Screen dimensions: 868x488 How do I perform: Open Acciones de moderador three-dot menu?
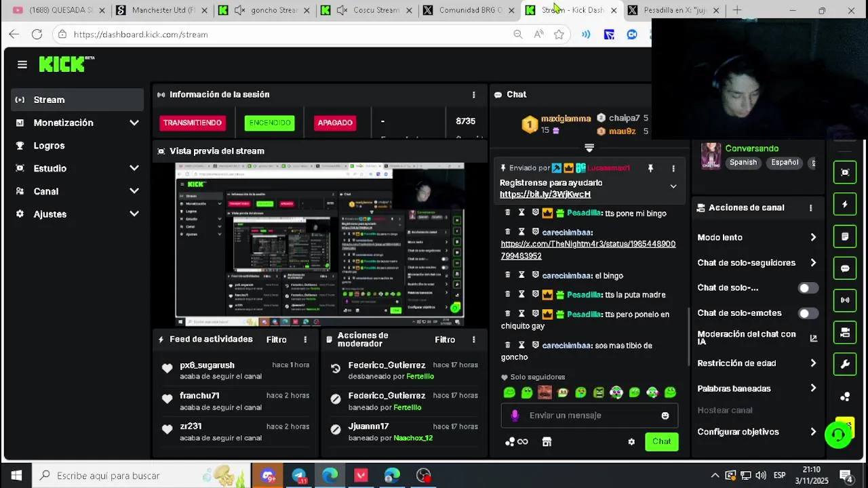click(474, 340)
